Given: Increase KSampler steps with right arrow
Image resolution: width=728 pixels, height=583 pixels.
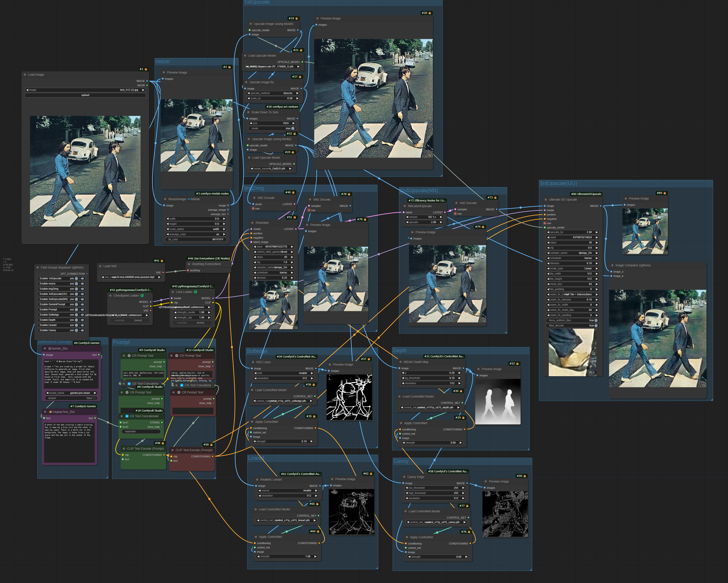Looking at the screenshot, I should point(292,257).
